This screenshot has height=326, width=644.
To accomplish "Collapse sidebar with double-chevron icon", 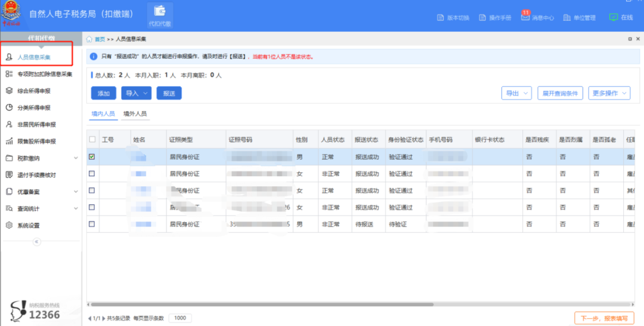I will pyautogui.click(x=36, y=242).
